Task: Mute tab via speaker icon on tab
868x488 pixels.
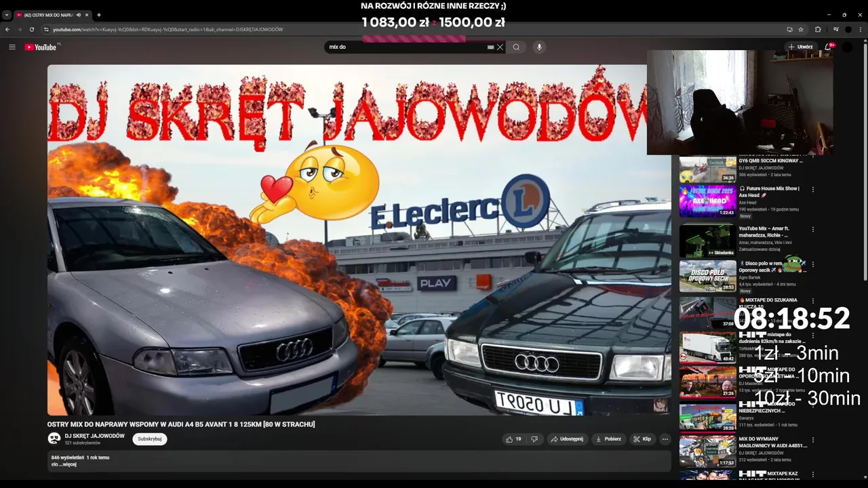Action: [79, 15]
